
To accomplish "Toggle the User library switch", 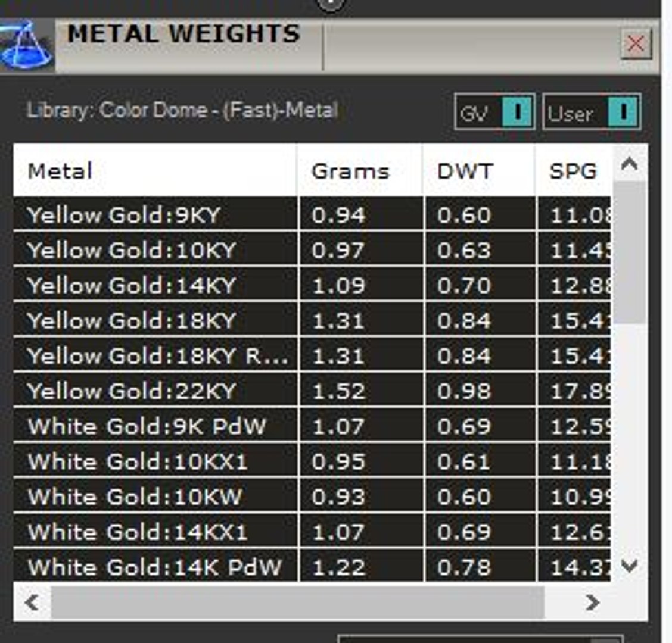I will coord(592,112).
